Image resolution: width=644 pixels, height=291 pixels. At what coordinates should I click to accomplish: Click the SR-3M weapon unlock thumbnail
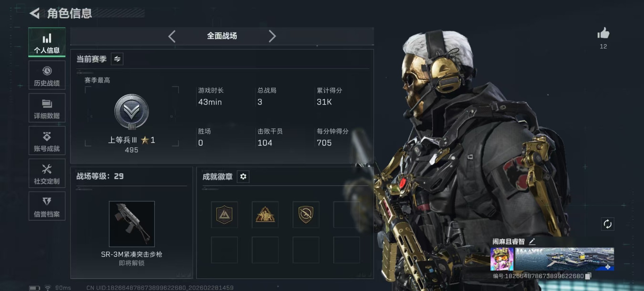tap(132, 224)
